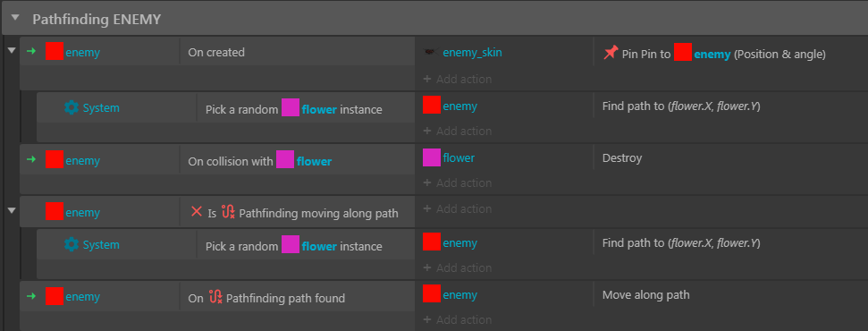Click the Pathfinding behavior icon in moving along path
868x331 pixels.
[x=228, y=212]
